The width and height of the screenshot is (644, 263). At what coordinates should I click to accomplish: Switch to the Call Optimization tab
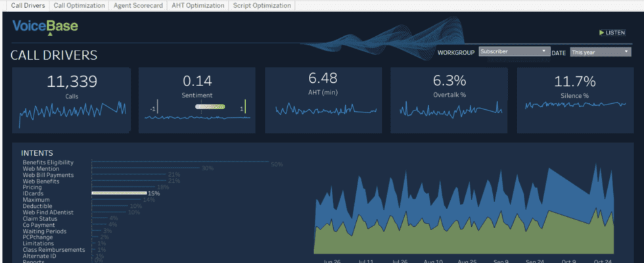(79, 5)
